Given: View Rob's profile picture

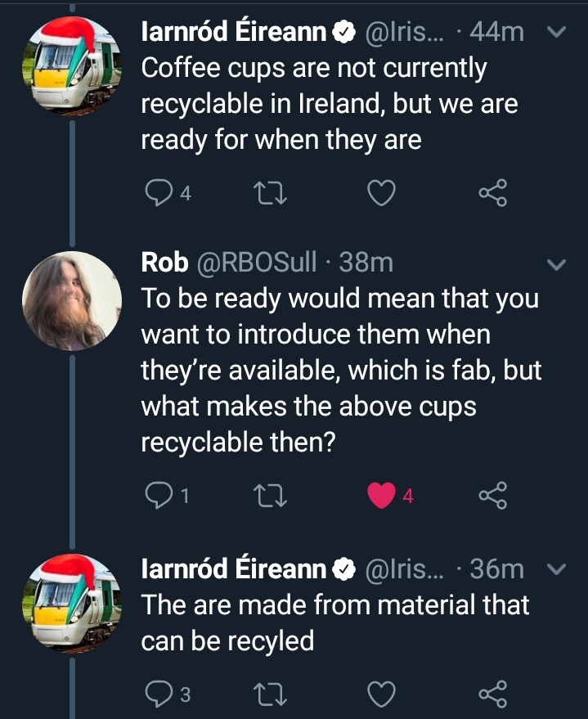Looking at the screenshot, I should (71, 300).
